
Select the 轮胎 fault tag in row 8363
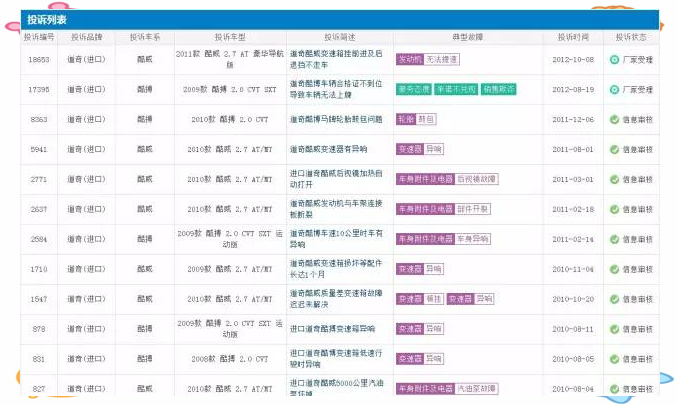[406, 119]
